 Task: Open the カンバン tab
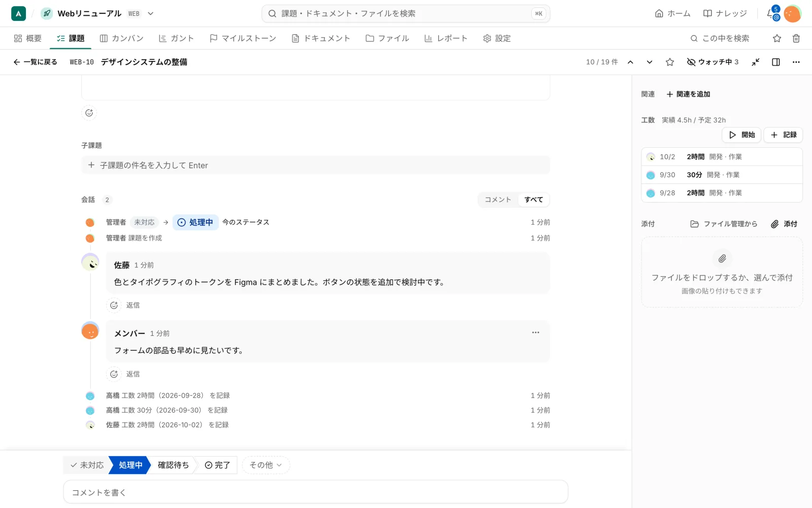[x=122, y=38]
